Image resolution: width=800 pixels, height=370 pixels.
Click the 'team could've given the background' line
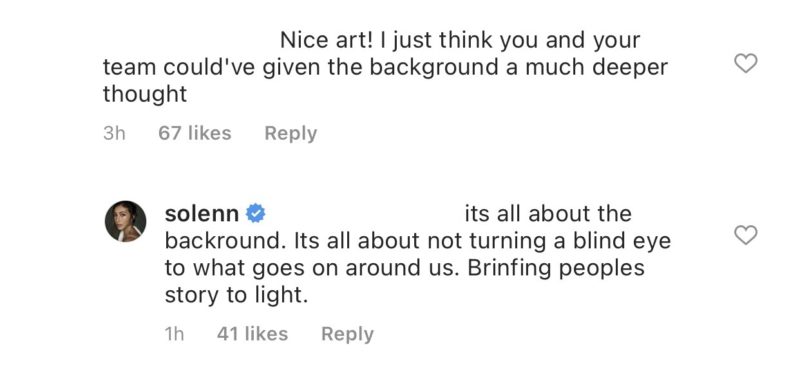click(302, 67)
